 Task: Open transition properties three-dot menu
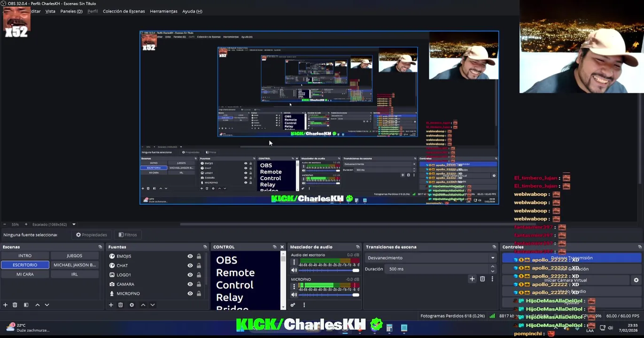492,279
